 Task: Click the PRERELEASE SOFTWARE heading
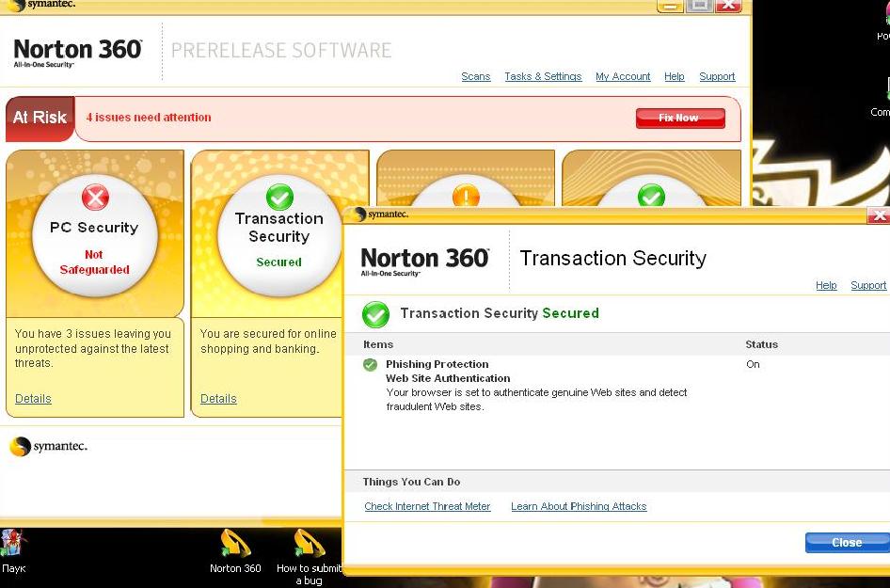281,51
